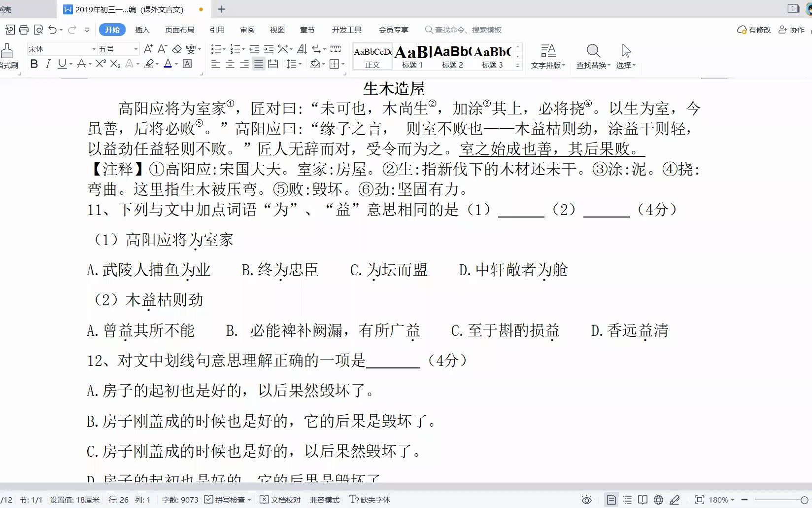This screenshot has width=812, height=508.
Task: Expand the borders dropdown arrow
Action: tap(343, 64)
